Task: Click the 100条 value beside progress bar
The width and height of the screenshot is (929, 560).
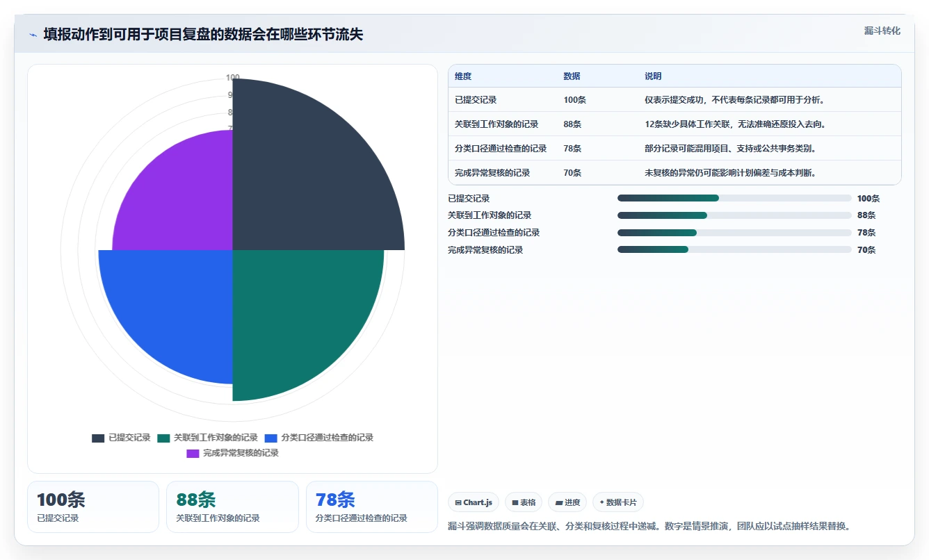Action: (869, 199)
